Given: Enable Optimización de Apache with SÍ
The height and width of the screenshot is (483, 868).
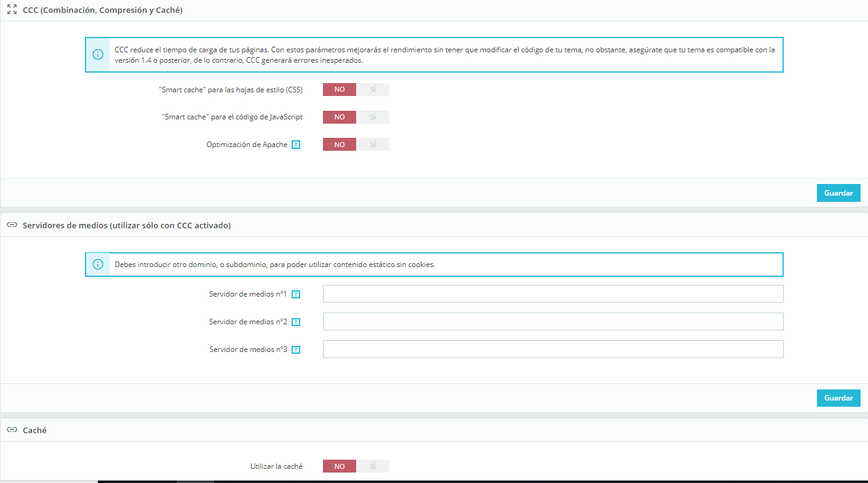Looking at the screenshot, I should coord(373,145).
